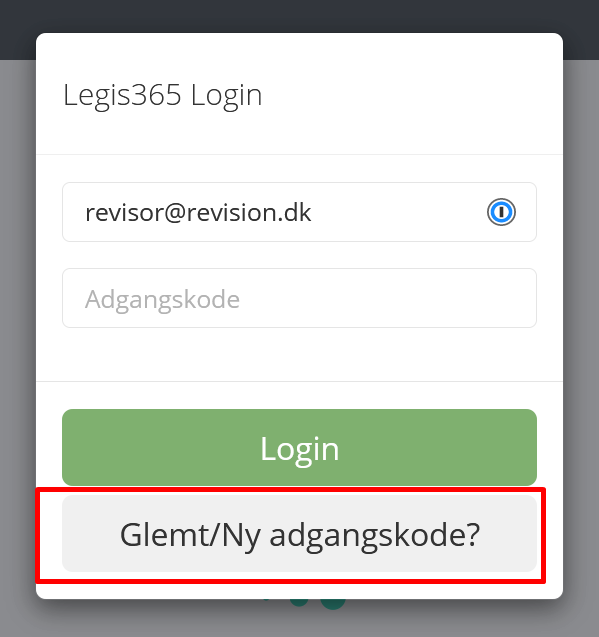Focus the Adgangskode password field
Screen dimensions: 599x637
(300, 298)
